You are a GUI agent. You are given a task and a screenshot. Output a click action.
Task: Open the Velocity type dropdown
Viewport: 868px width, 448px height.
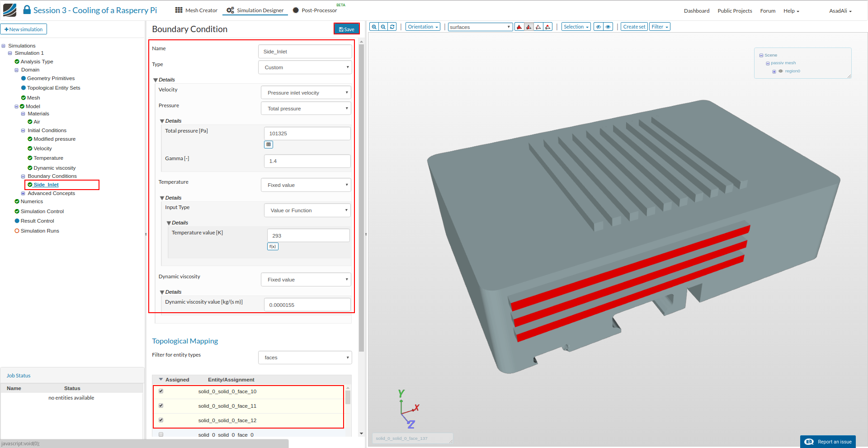(306, 93)
